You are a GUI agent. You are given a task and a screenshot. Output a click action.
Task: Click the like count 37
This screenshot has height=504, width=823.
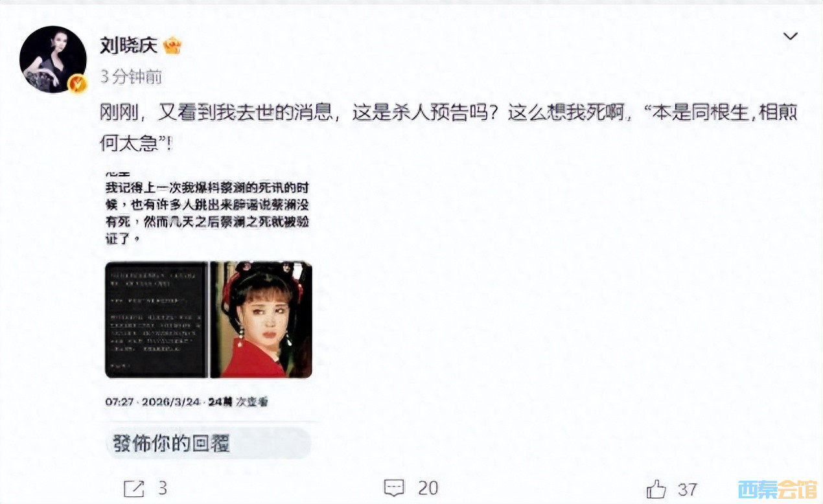click(x=688, y=488)
